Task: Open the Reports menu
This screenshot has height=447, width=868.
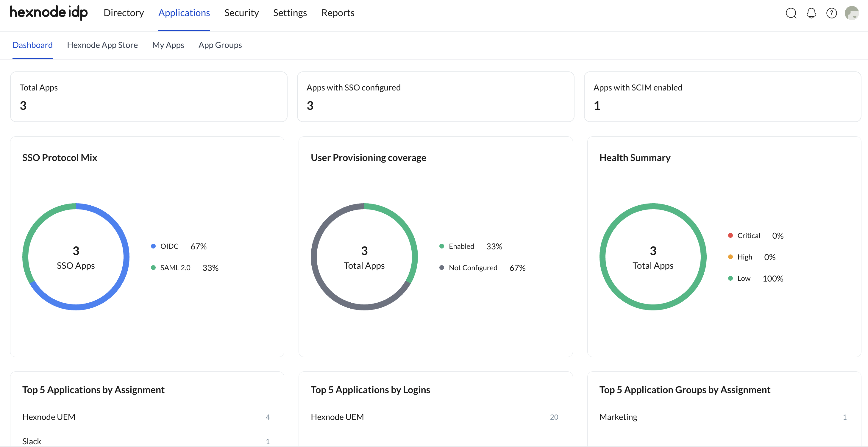Action: (338, 13)
